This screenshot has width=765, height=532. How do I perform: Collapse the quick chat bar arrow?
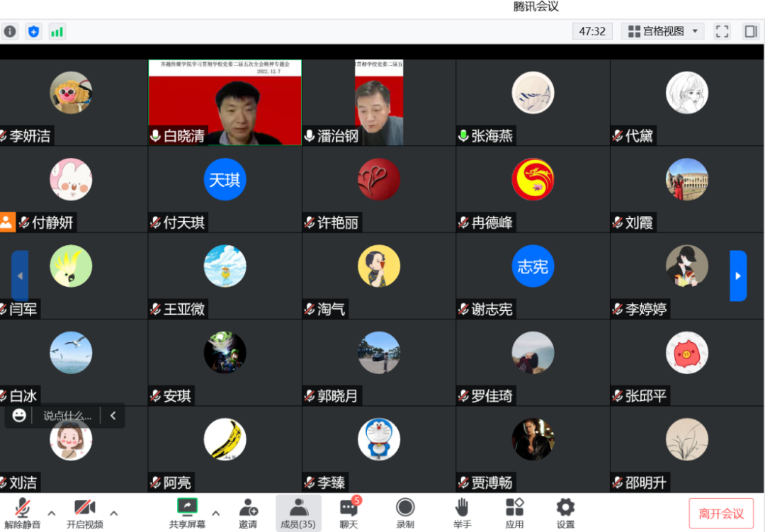(x=113, y=415)
